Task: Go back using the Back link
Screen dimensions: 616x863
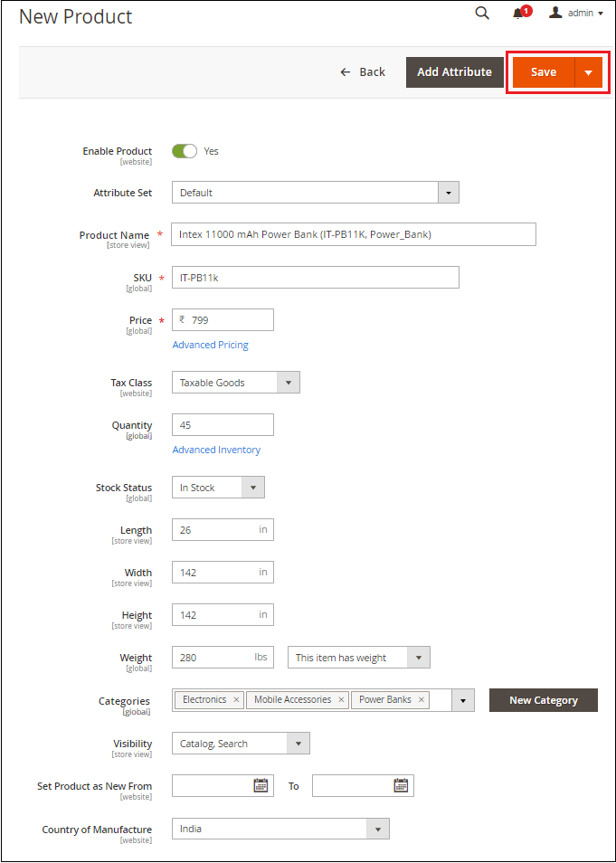Action: (363, 72)
